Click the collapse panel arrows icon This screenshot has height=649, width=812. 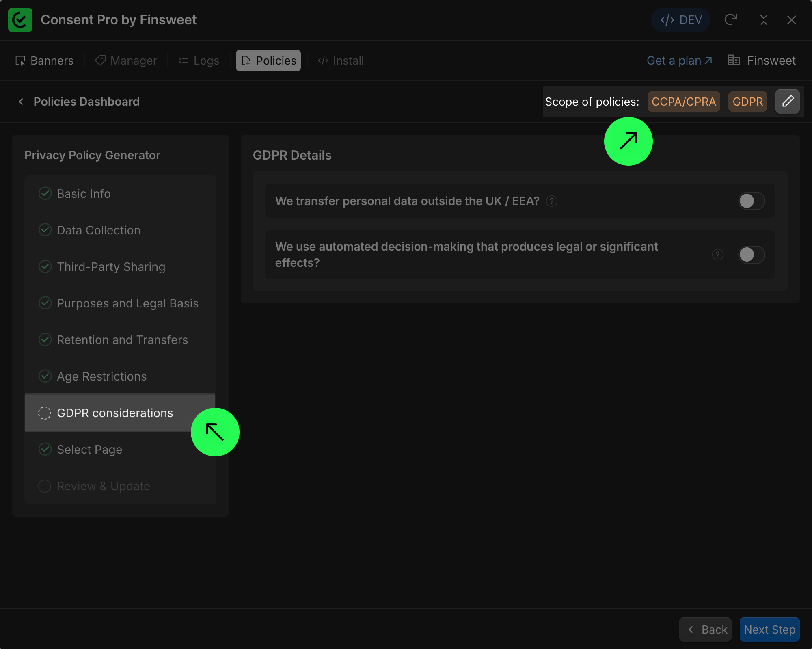pos(764,20)
